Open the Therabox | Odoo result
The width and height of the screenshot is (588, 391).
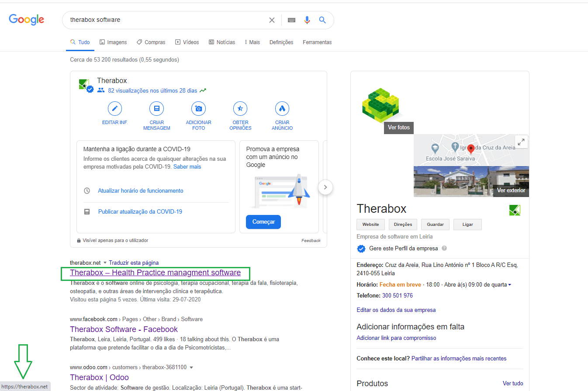tap(99, 377)
